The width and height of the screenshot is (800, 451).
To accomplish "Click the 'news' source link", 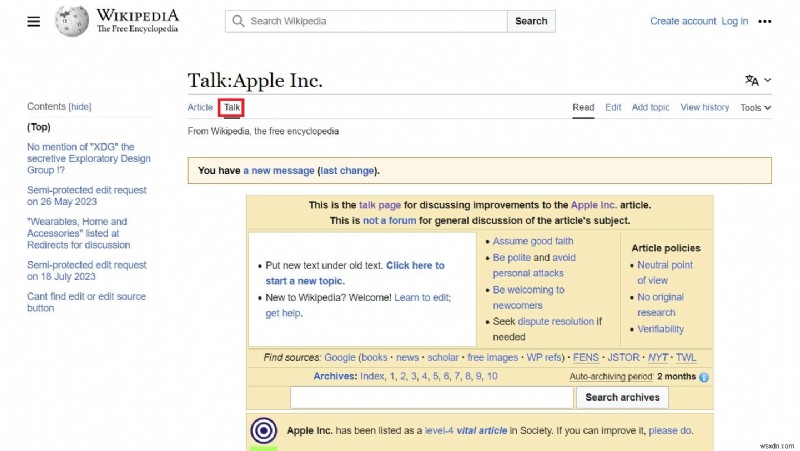I will point(407,358).
